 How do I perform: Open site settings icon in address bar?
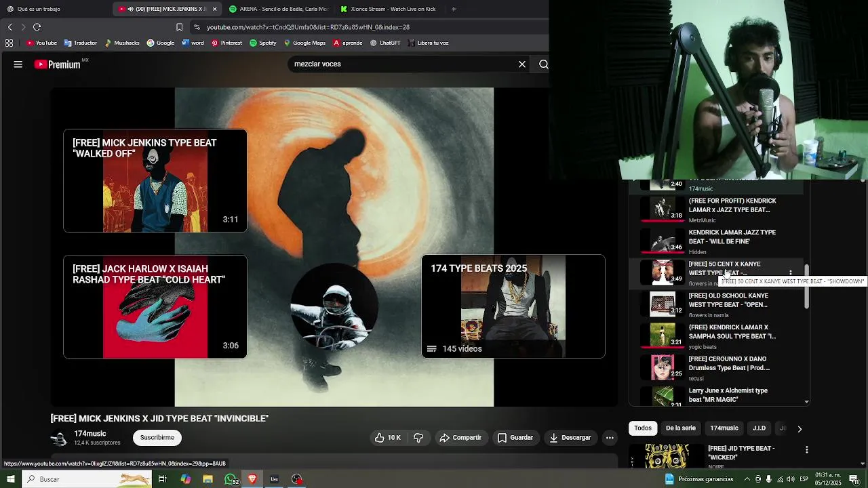(x=197, y=27)
